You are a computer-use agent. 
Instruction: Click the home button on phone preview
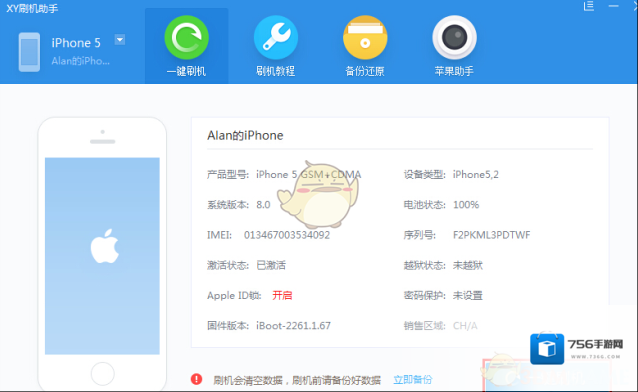(x=103, y=373)
